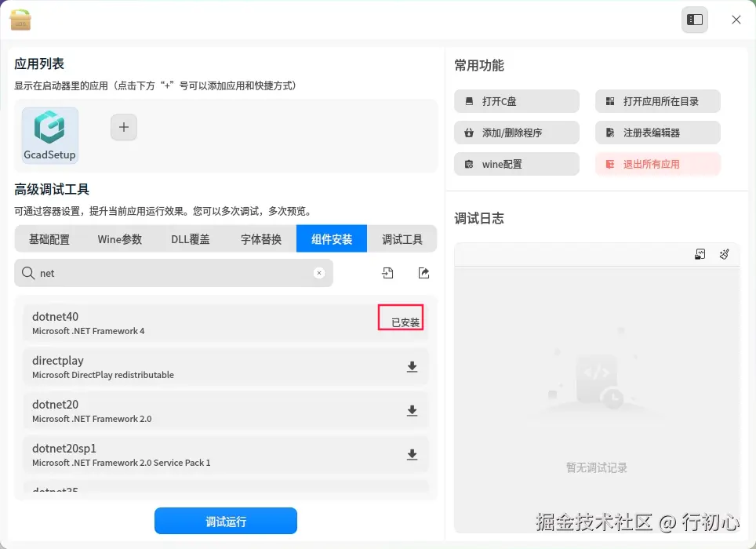Image resolution: width=756 pixels, height=549 pixels.
Task: Switch to 基础配置 tab
Action: [49, 238]
